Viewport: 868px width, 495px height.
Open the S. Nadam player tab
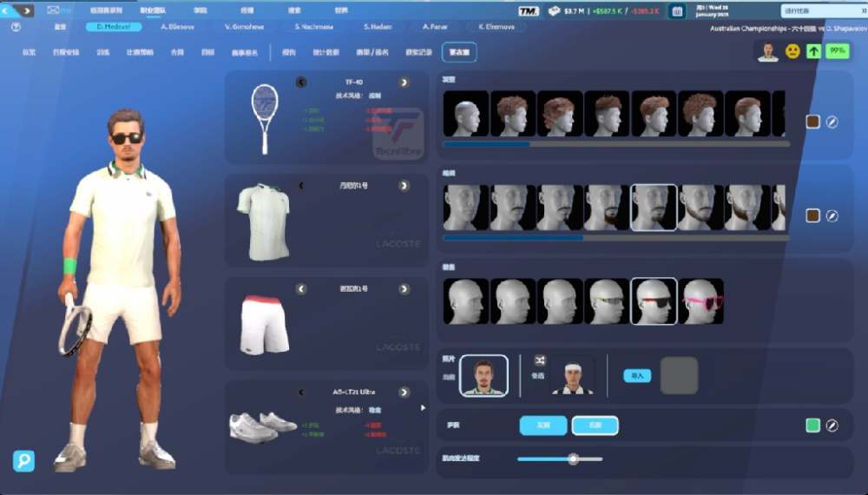point(378,27)
